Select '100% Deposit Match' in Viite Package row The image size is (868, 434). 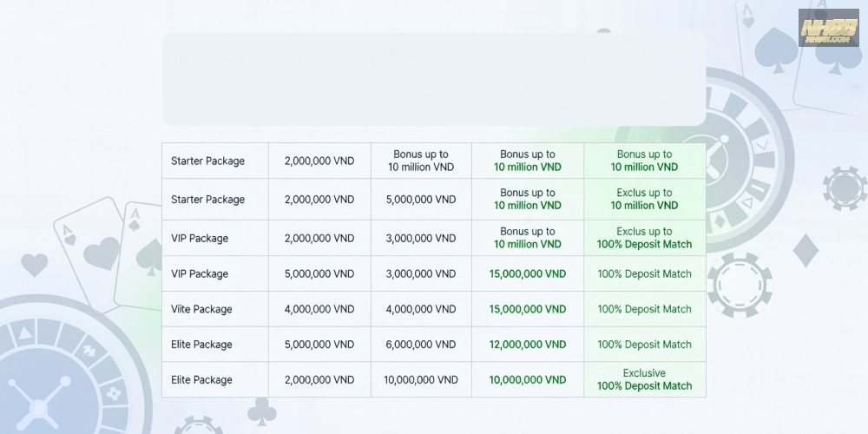[644, 309]
